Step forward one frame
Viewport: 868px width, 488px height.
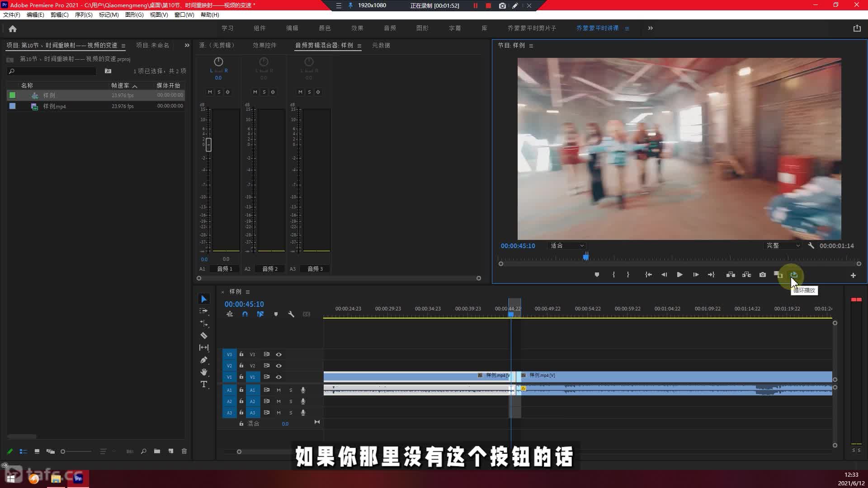tap(696, 275)
